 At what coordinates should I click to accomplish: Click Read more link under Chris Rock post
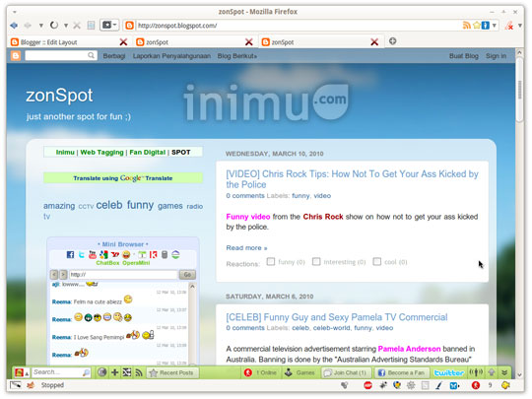(246, 248)
